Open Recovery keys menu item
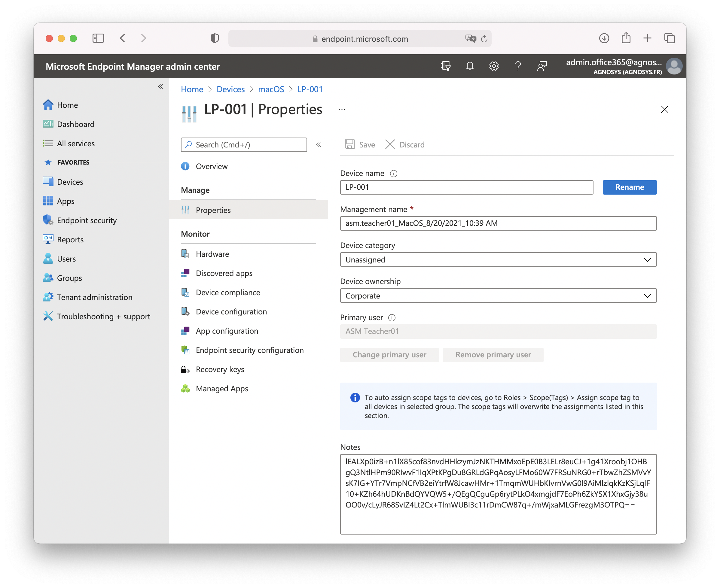Viewport: 720px width, 588px height. coord(220,370)
